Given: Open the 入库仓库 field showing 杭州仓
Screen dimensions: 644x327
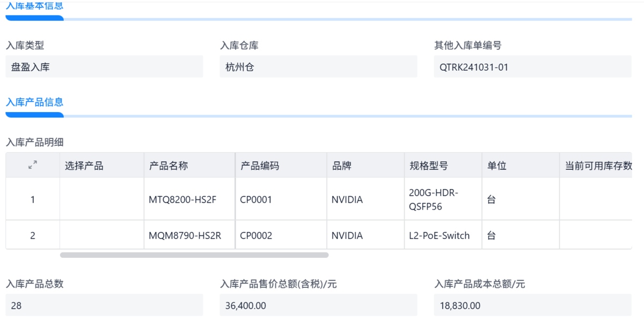Looking at the screenshot, I should pos(318,67).
